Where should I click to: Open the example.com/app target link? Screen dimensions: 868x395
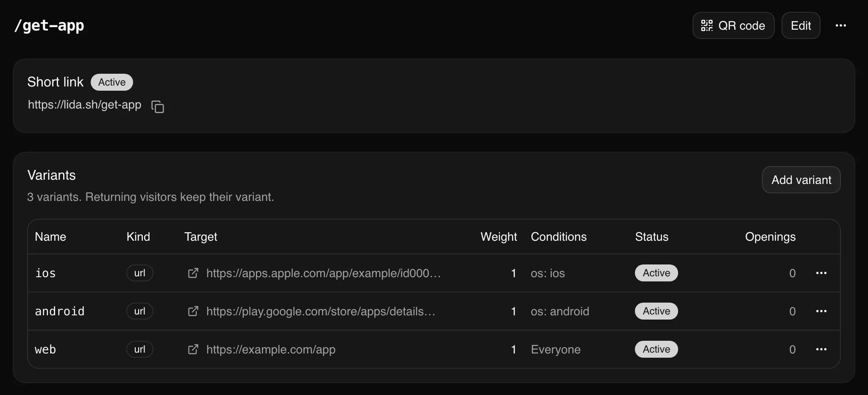(x=271, y=349)
